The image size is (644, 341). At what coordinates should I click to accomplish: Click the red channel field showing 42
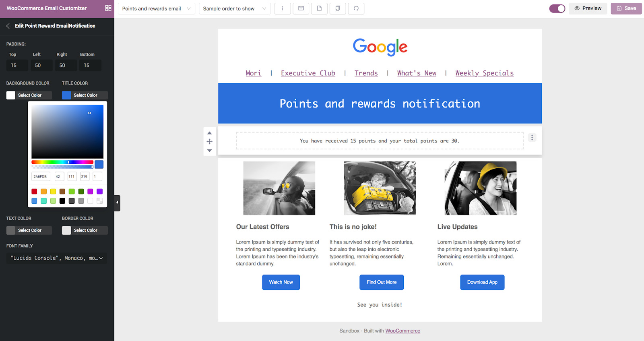pos(59,176)
